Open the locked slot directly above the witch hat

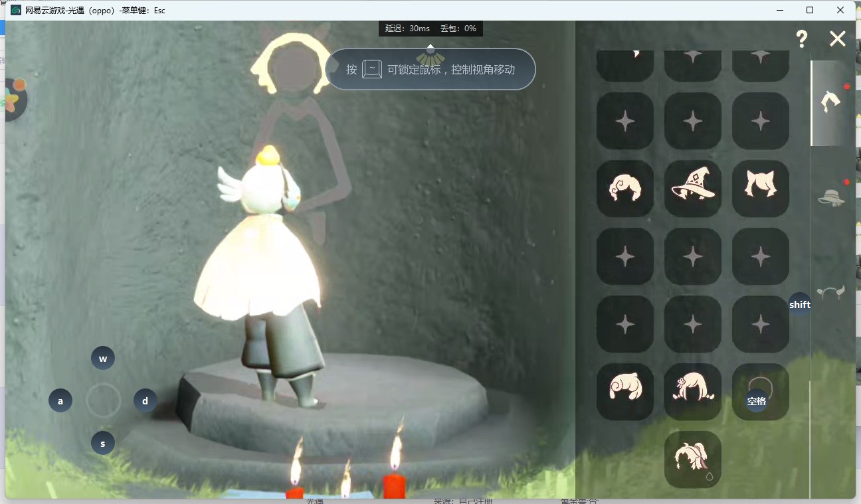[x=693, y=121]
